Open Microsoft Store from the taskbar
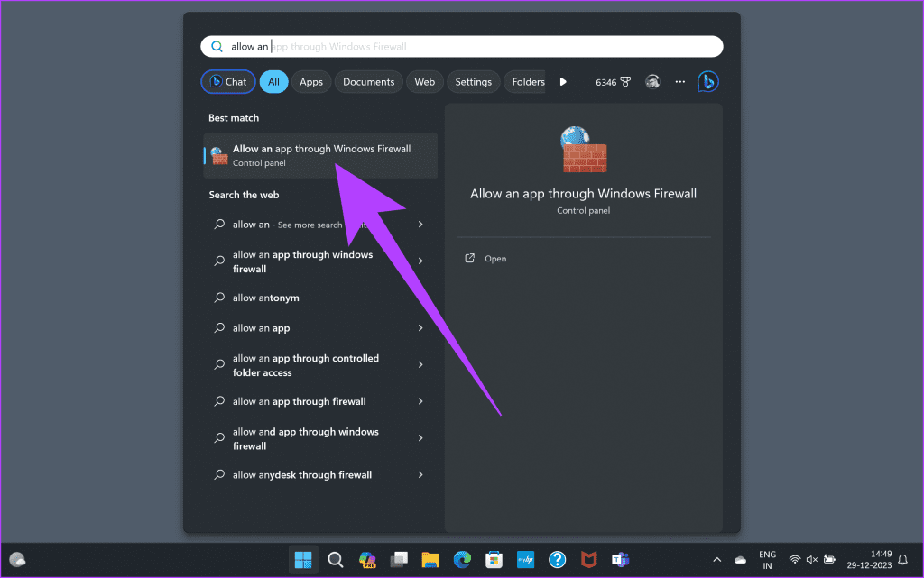 tap(494, 559)
